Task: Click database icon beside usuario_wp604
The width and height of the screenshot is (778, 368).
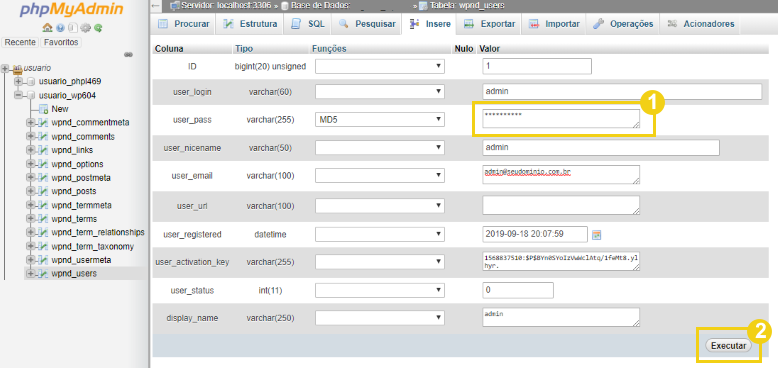Action: (31, 95)
